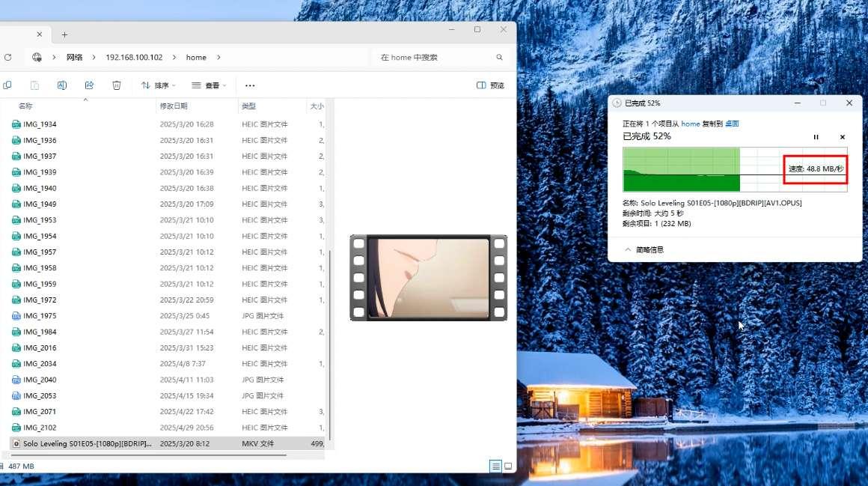Open a new tab in File Explorer
The height and width of the screenshot is (486, 868).
64,34
